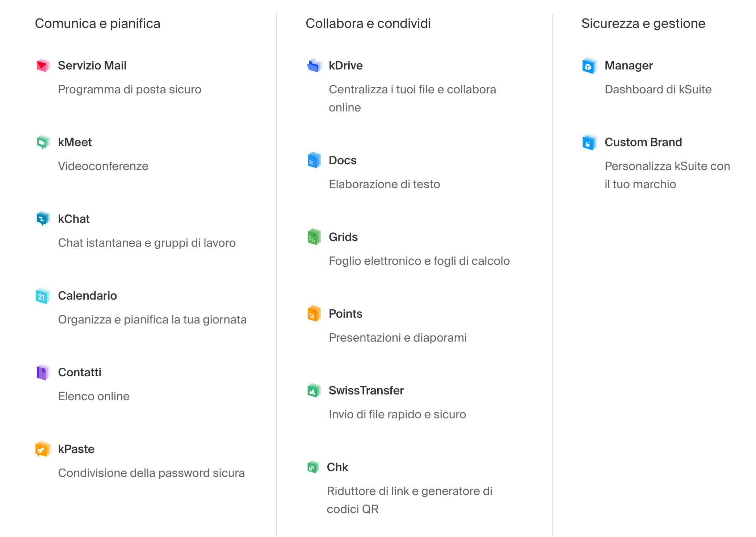
Task: Click the Custom Brand icon
Action: [590, 142]
